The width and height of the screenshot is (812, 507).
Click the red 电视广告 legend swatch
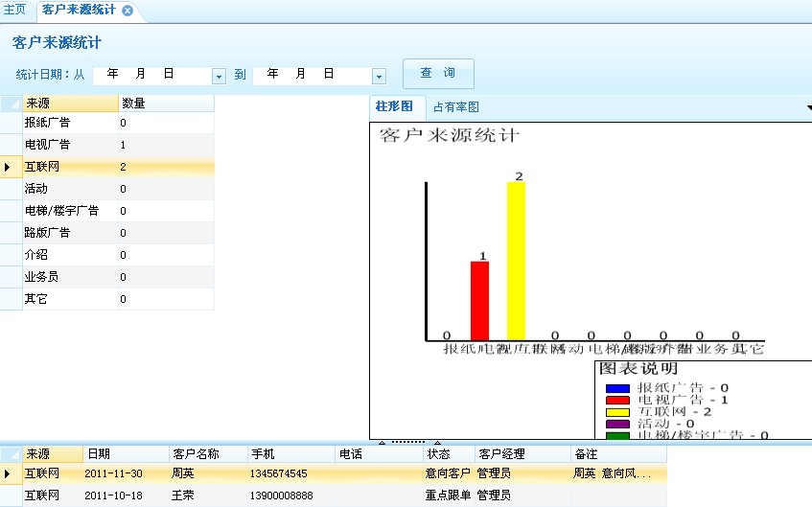(616, 400)
